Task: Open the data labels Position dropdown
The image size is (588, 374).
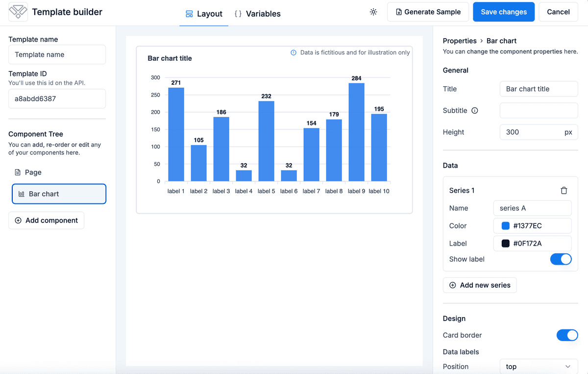Action: tap(539, 367)
